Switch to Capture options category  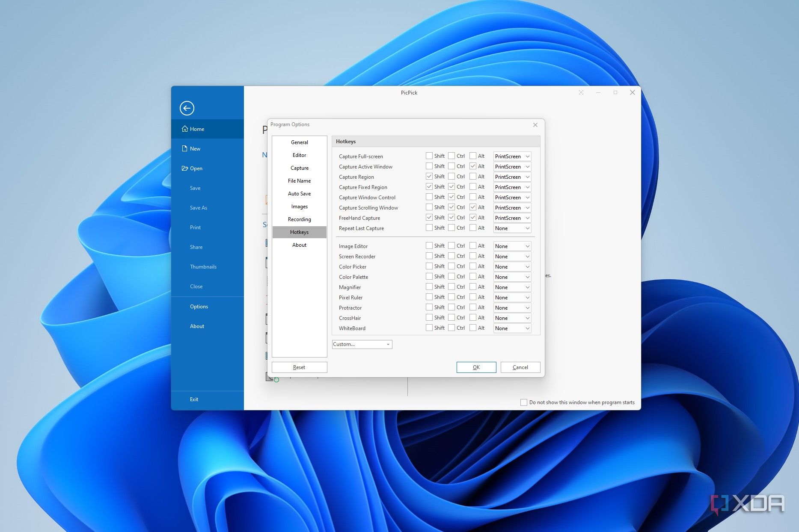[x=300, y=168]
